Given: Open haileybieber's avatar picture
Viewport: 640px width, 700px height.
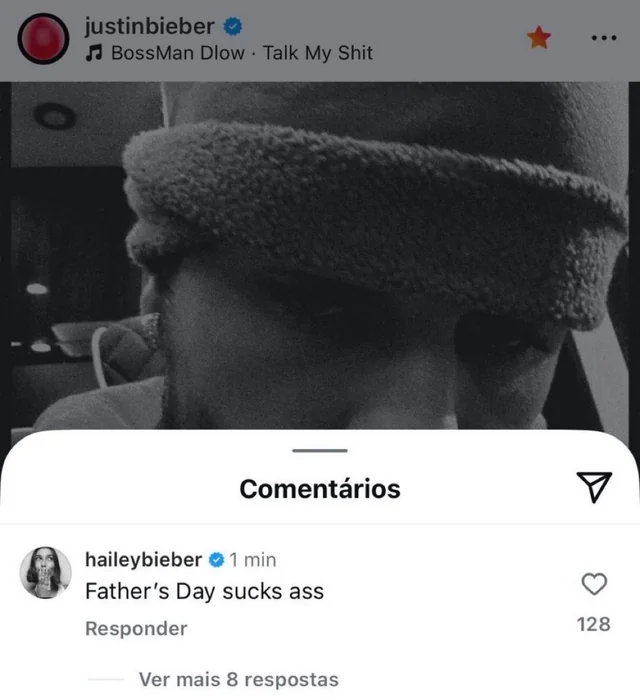Looking at the screenshot, I should point(46,572).
